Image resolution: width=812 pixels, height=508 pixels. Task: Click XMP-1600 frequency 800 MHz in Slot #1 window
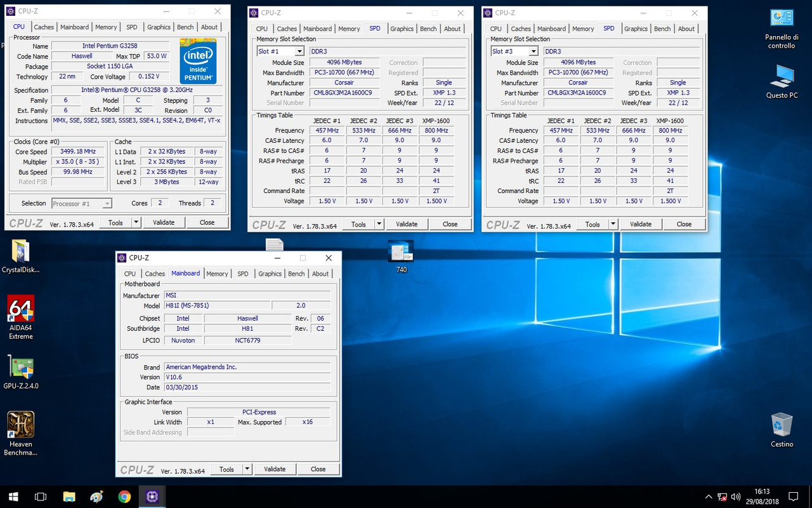pyautogui.click(x=436, y=130)
